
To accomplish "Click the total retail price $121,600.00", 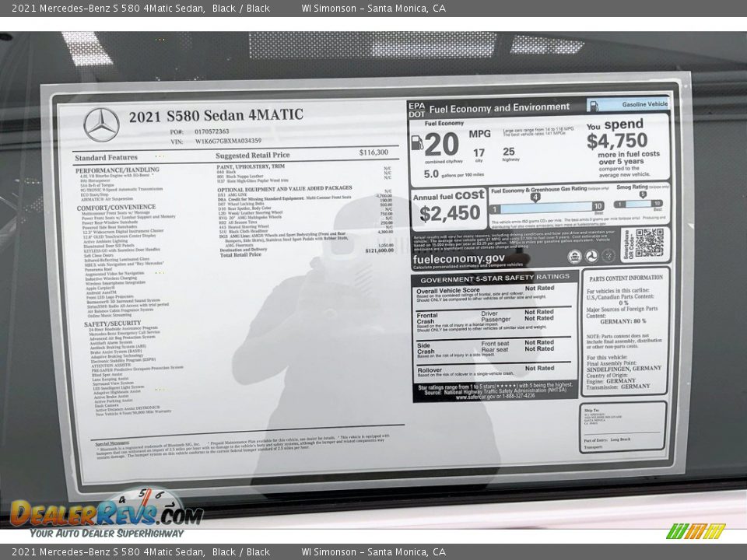I will pos(379,250).
